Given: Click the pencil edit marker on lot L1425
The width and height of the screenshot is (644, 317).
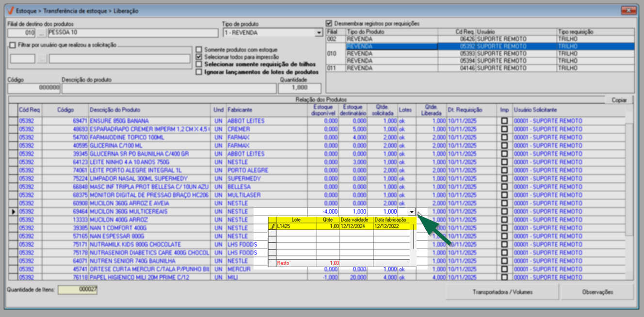Looking at the screenshot, I should (273, 226).
